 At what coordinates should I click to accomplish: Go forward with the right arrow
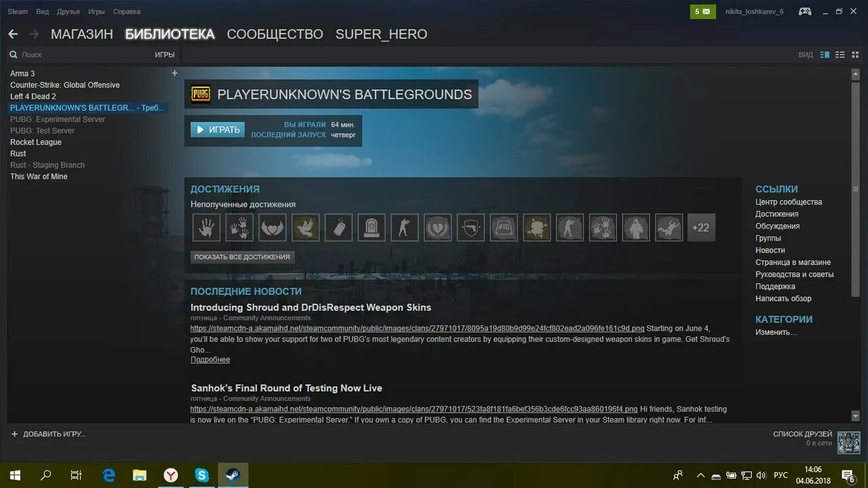click(34, 34)
